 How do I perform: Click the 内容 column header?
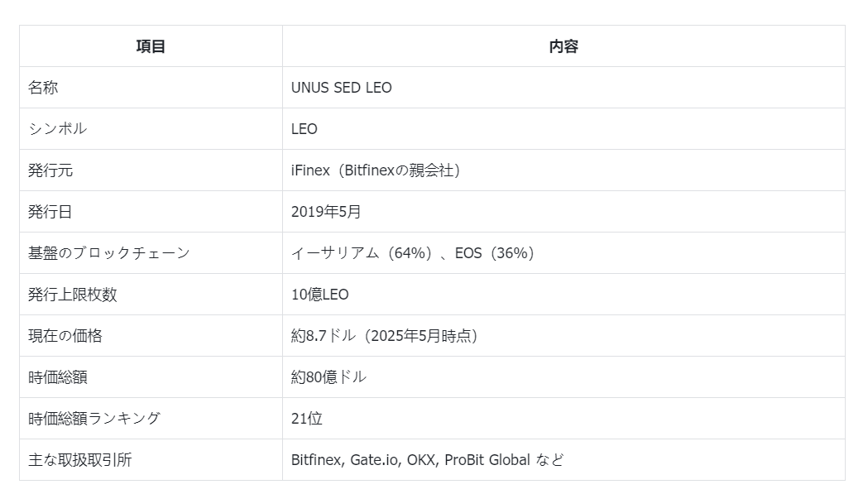point(563,46)
